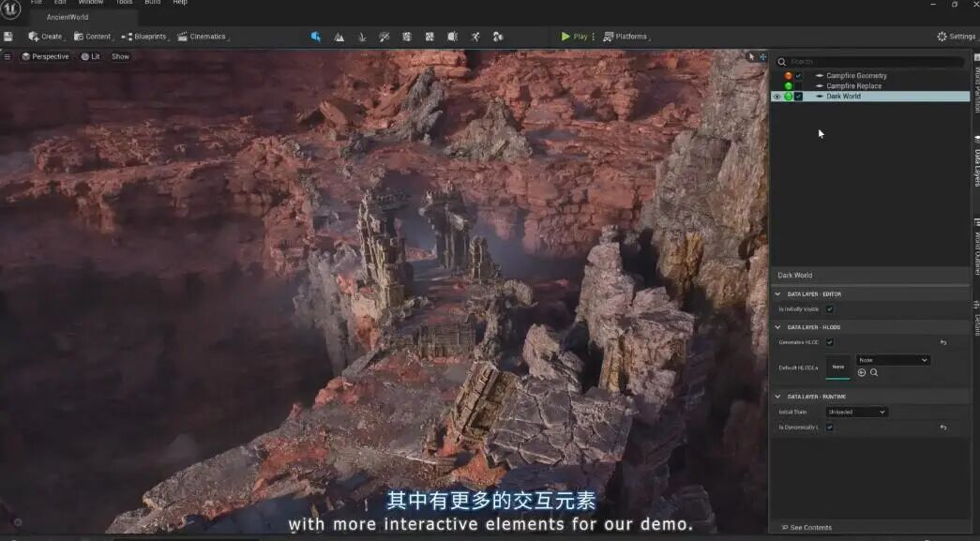The image size is (980, 541).
Task: Open the Tools menu
Action: 125,3
